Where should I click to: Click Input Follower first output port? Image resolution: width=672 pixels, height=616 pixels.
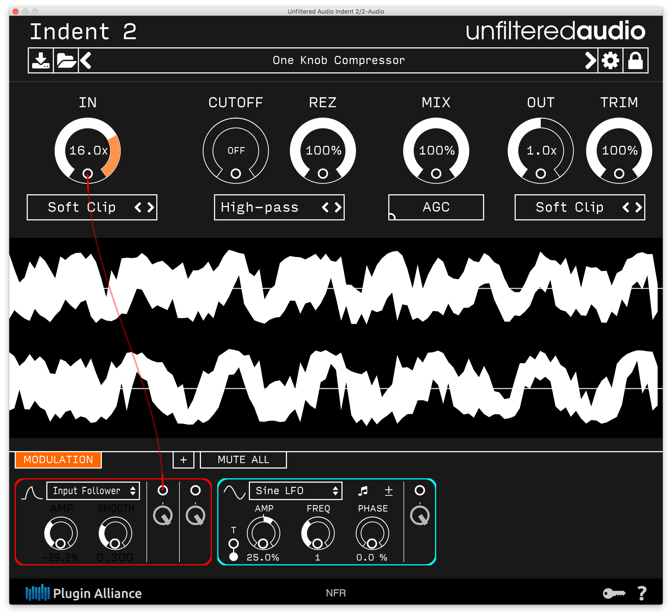(x=163, y=490)
